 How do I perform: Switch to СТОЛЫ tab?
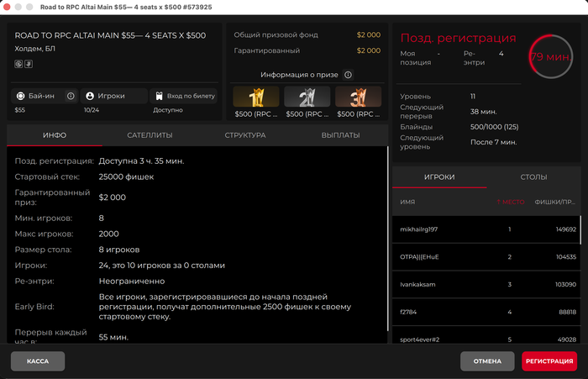pyautogui.click(x=533, y=177)
